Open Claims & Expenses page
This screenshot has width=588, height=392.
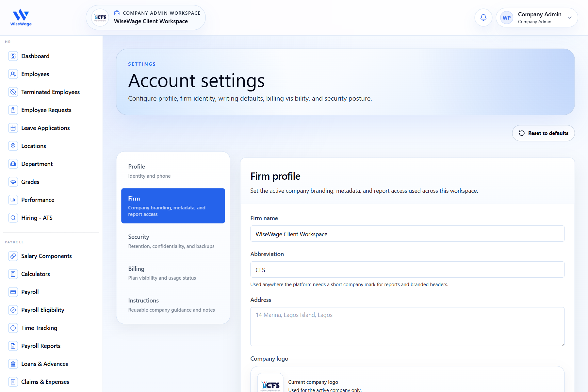pos(45,382)
